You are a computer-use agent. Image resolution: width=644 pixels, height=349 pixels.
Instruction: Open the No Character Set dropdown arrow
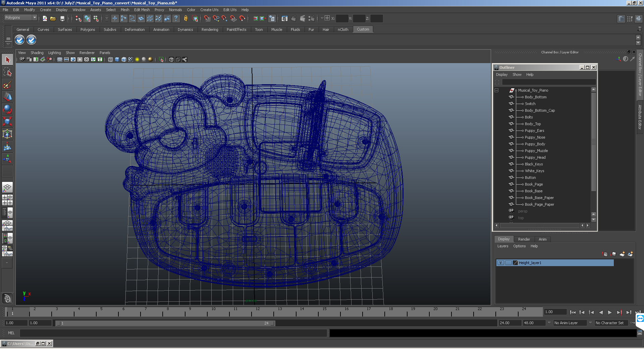coord(590,323)
